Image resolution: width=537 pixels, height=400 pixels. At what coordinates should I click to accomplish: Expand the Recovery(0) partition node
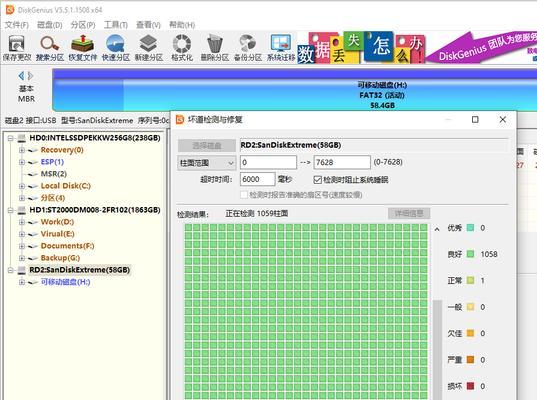(22, 150)
